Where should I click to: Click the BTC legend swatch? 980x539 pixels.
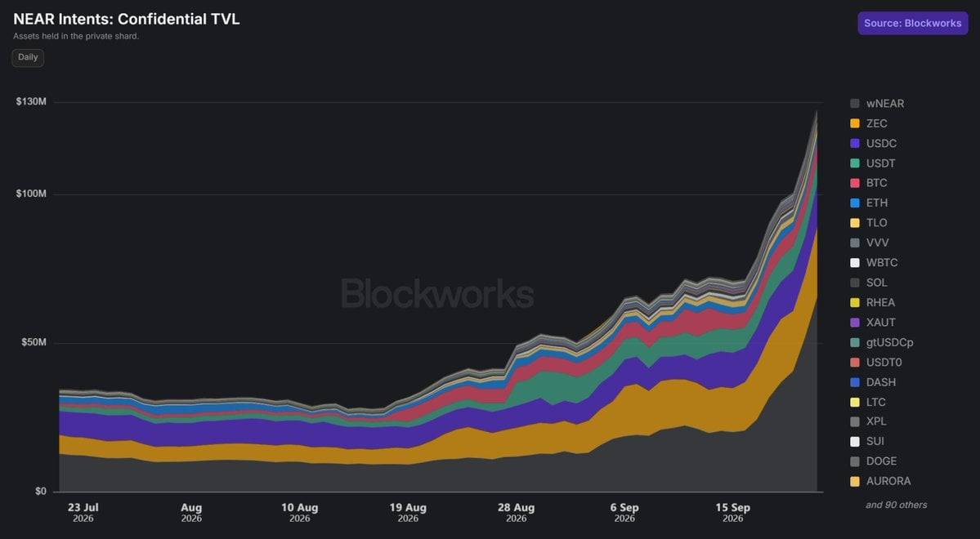pos(854,183)
